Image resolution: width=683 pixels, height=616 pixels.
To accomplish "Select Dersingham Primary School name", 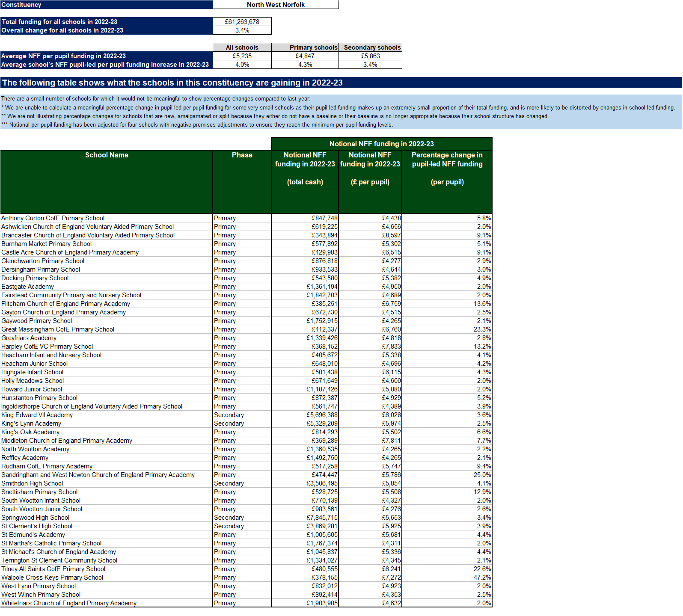I will (x=41, y=269).
